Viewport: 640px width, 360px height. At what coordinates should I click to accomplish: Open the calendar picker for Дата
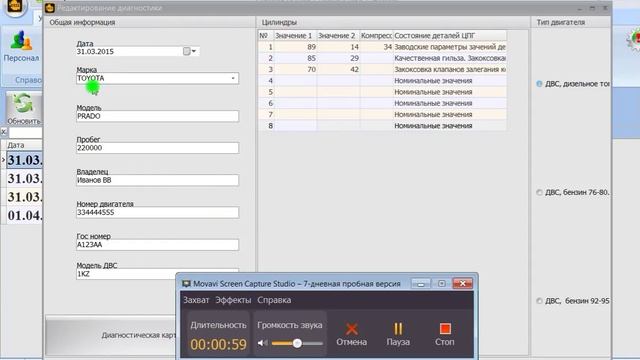point(190,51)
